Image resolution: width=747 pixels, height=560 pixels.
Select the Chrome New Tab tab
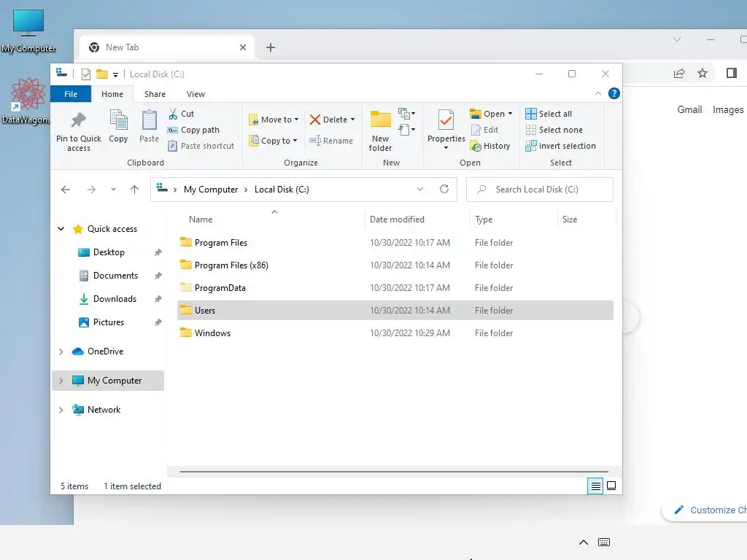point(166,47)
